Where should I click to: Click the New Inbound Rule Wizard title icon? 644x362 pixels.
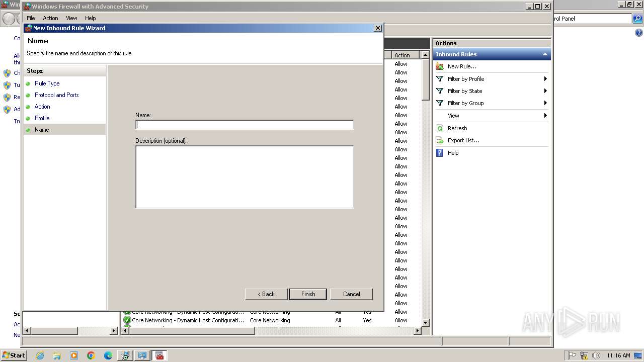click(29, 28)
